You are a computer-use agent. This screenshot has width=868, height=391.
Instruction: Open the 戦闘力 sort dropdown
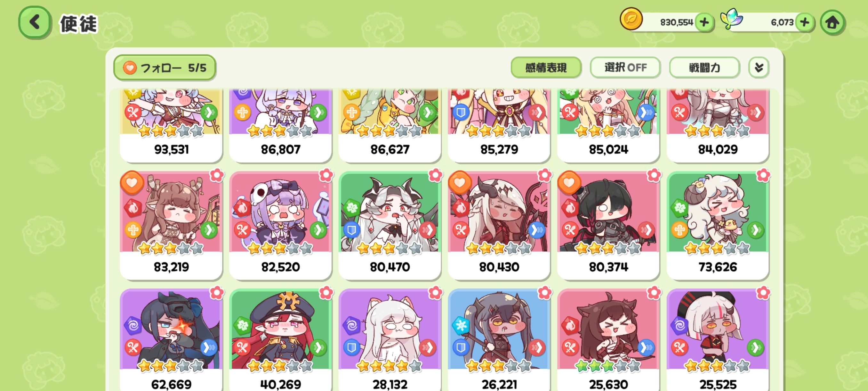(704, 68)
